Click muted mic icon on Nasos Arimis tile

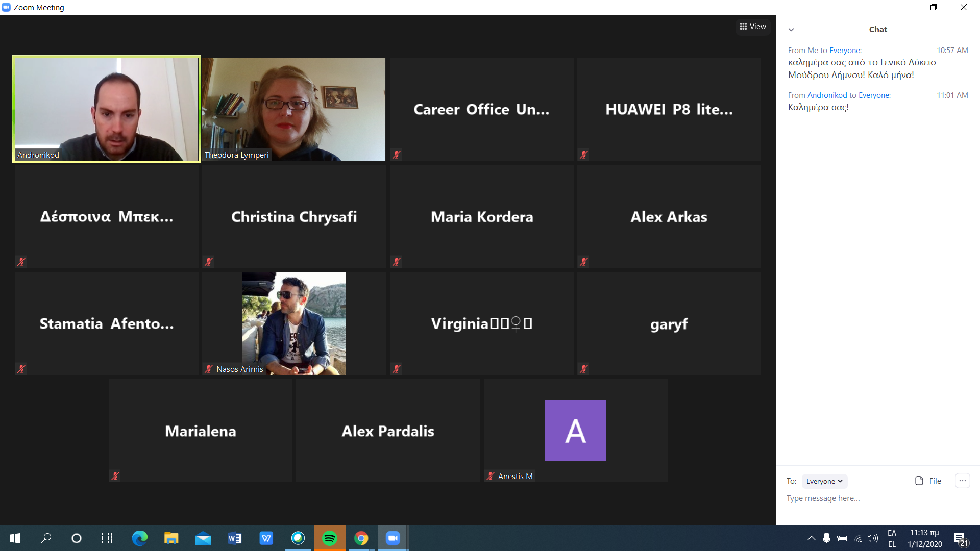pyautogui.click(x=209, y=369)
